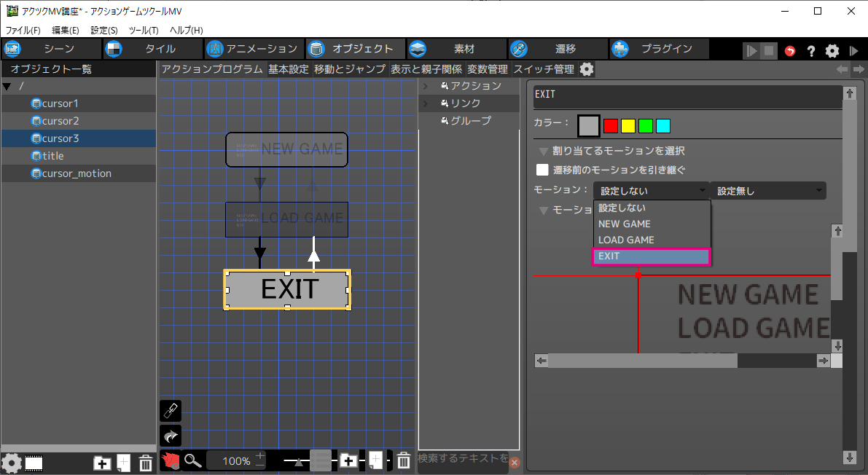Collapse 割り当てるモーションを選択 section
The image size is (868, 475).
(543, 152)
